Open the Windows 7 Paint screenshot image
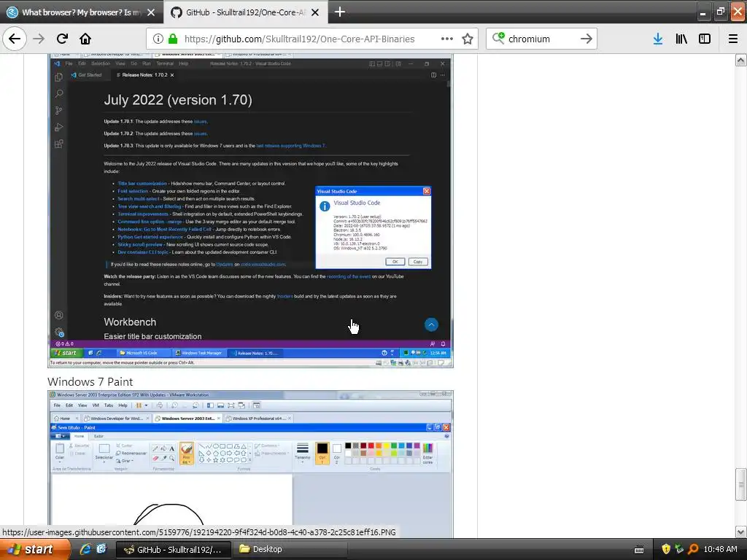Image resolution: width=747 pixels, height=560 pixels. [x=251, y=464]
